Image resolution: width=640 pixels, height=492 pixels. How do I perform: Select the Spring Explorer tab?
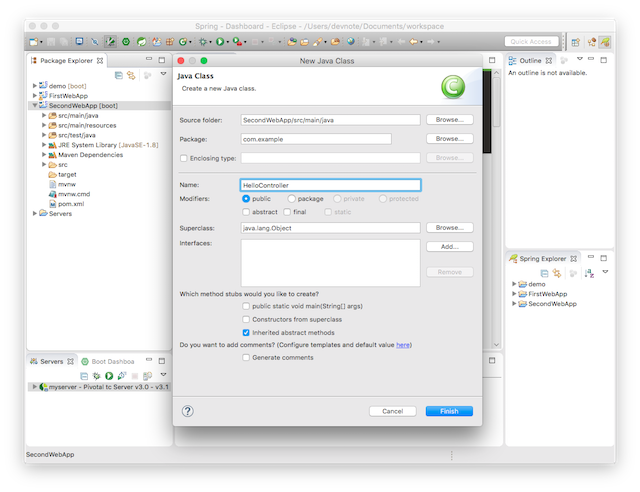[x=543, y=258]
